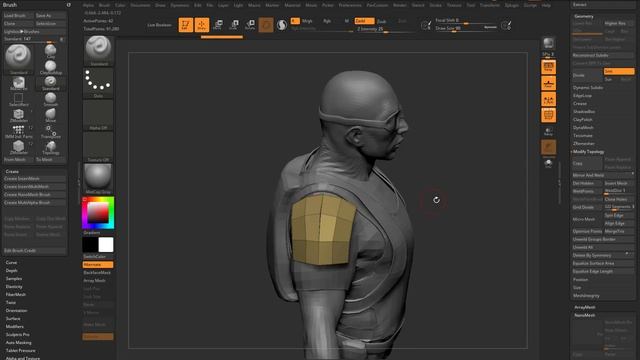This screenshot has width=640, height=360.
Task: Select the Topology brush
Action: (x=51, y=147)
